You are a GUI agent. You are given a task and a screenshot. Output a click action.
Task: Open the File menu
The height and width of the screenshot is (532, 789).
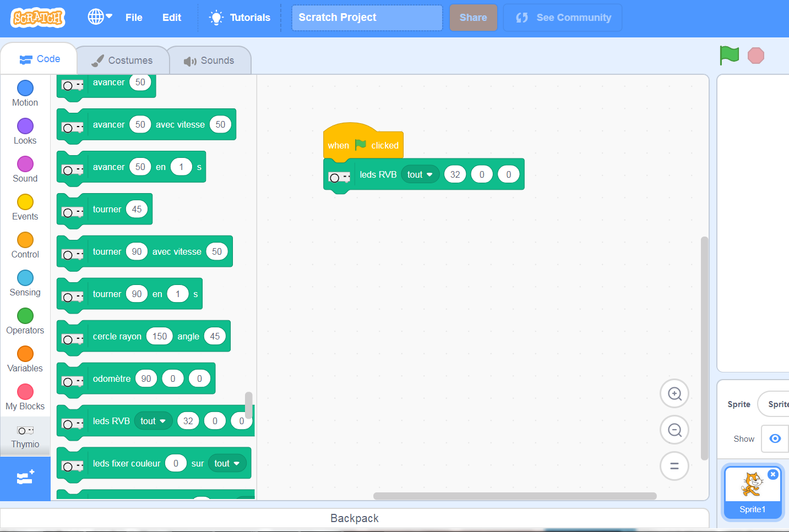134,18
